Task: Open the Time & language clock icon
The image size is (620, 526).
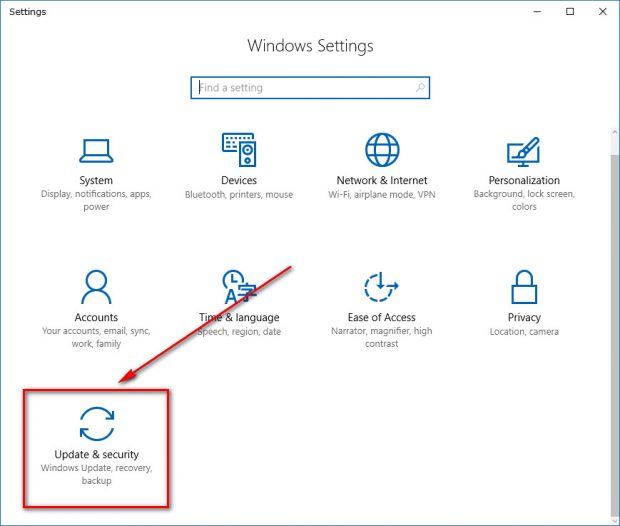Action: (x=239, y=287)
